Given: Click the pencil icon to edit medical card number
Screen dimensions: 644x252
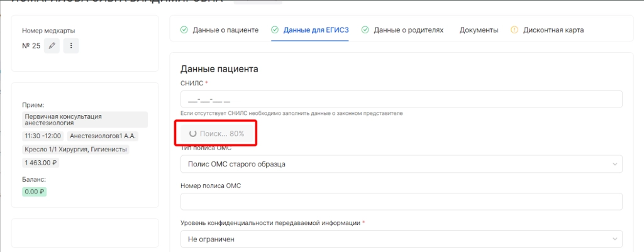Looking at the screenshot, I should click(x=52, y=46).
